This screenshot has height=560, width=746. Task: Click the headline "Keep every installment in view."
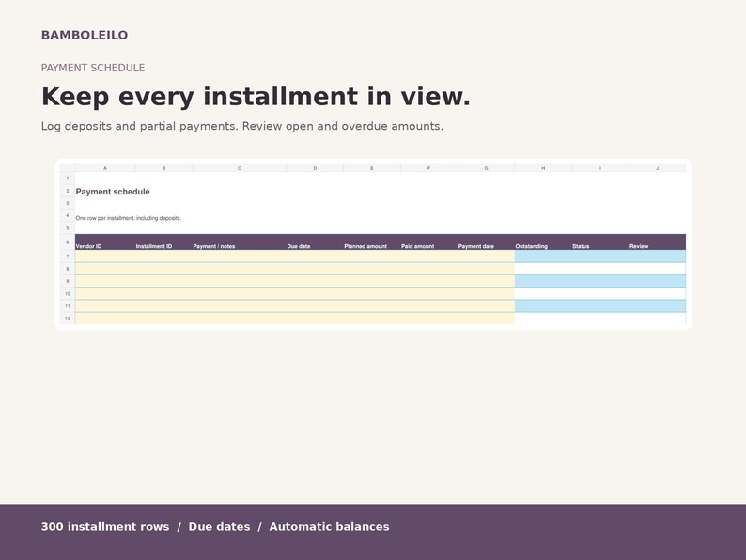[256, 97]
